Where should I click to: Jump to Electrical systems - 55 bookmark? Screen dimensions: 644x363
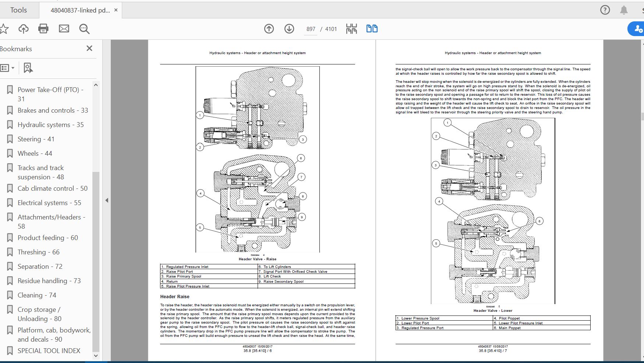(49, 203)
